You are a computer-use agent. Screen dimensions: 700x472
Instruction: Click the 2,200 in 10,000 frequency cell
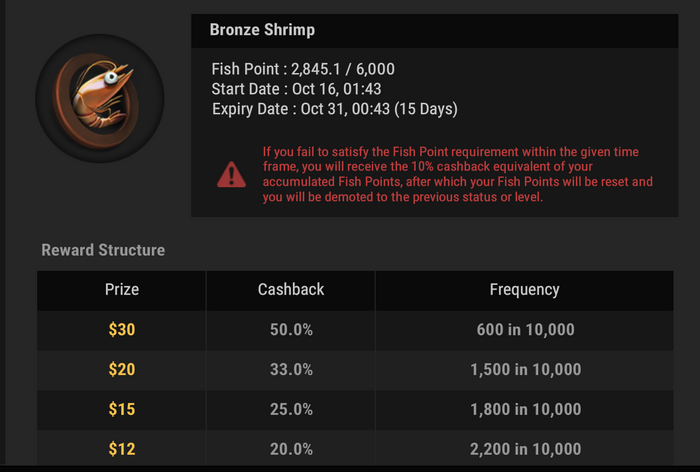point(525,448)
